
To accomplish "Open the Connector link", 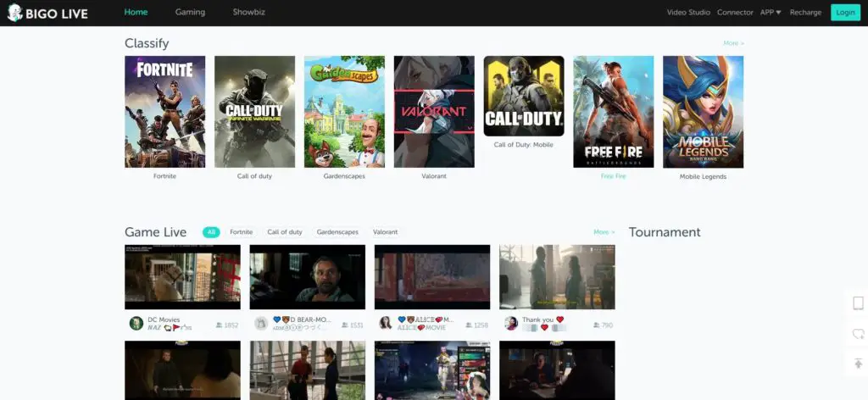I will pos(735,12).
